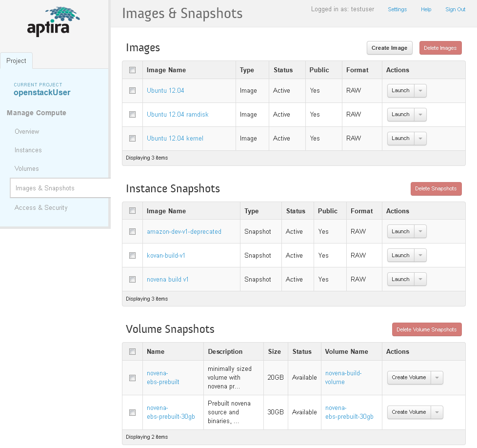
Task: Launch the Ubuntu 12.04 ramdisk image
Action: tap(400, 114)
